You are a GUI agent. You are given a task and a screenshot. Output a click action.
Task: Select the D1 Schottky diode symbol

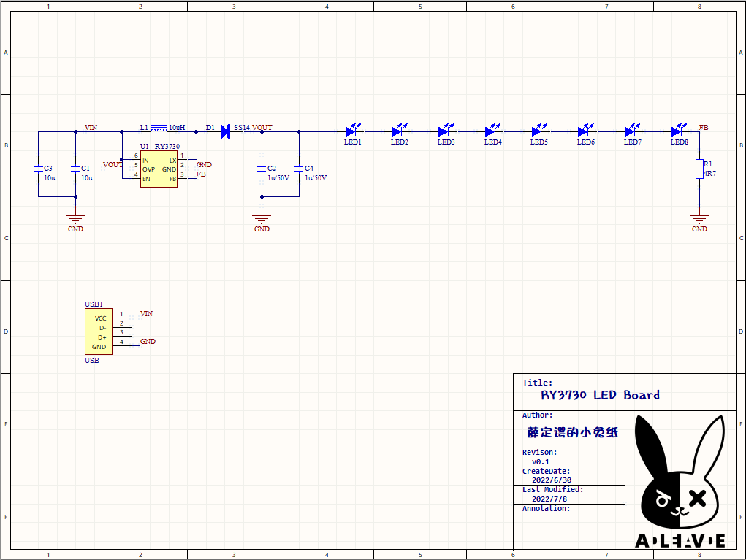tap(225, 131)
